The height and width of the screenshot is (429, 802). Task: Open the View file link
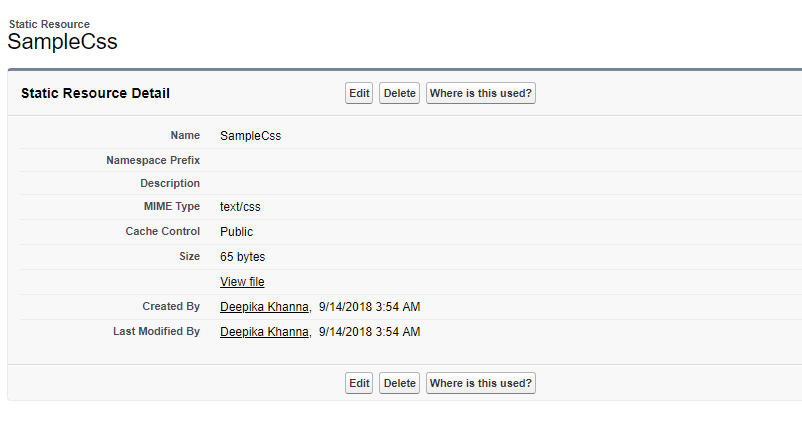click(x=242, y=282)
